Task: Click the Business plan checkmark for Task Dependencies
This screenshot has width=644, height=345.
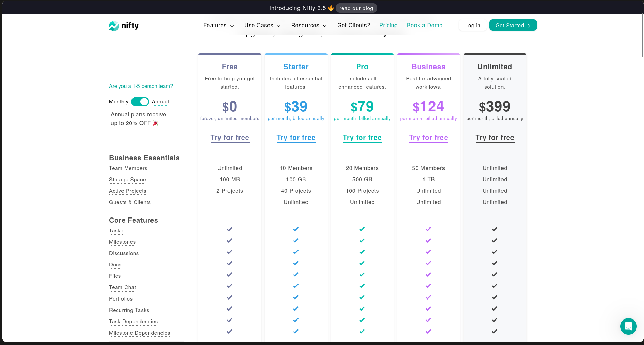Action: 428,320
